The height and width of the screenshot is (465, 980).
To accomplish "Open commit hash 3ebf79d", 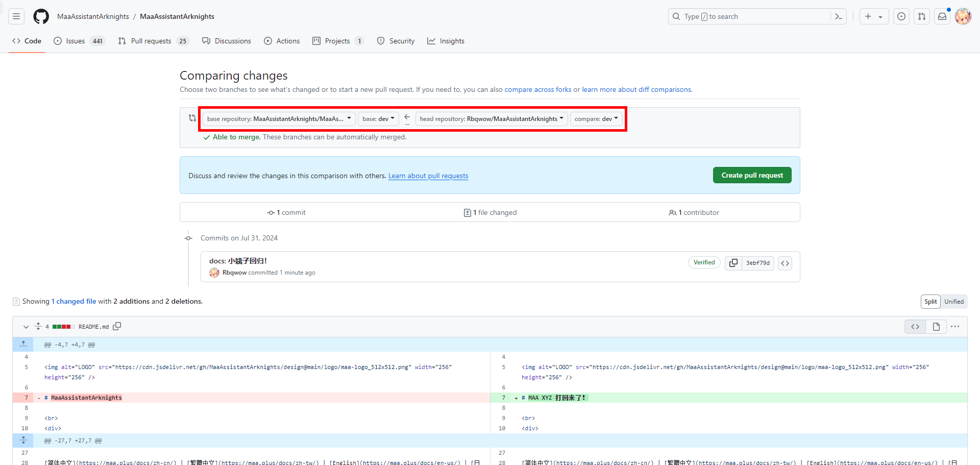I will 758,263.
